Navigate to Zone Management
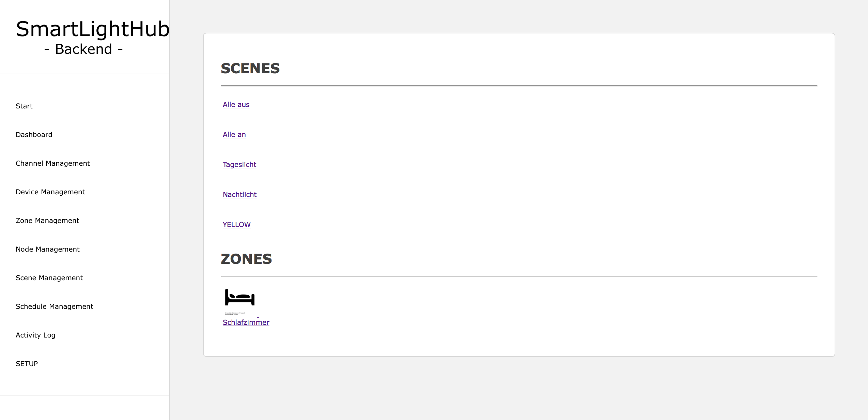The image size is (868, 420). pyautogui.click(x=47, y=221)
